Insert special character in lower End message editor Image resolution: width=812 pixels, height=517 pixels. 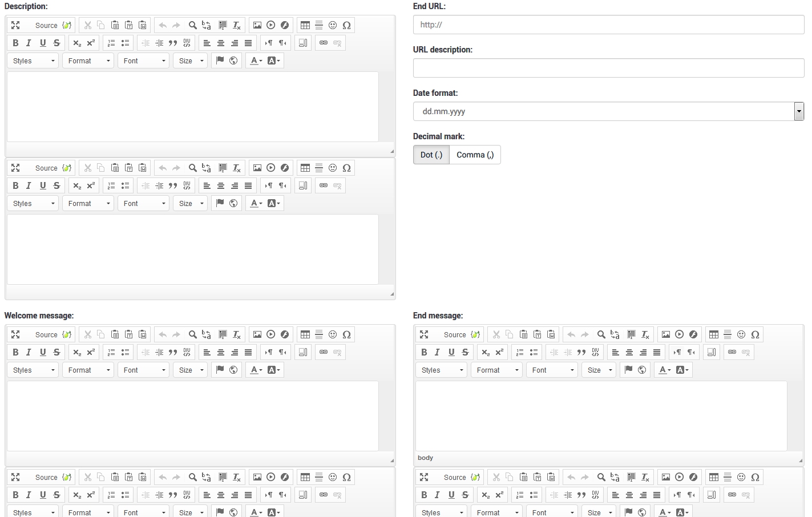(755, 477)
